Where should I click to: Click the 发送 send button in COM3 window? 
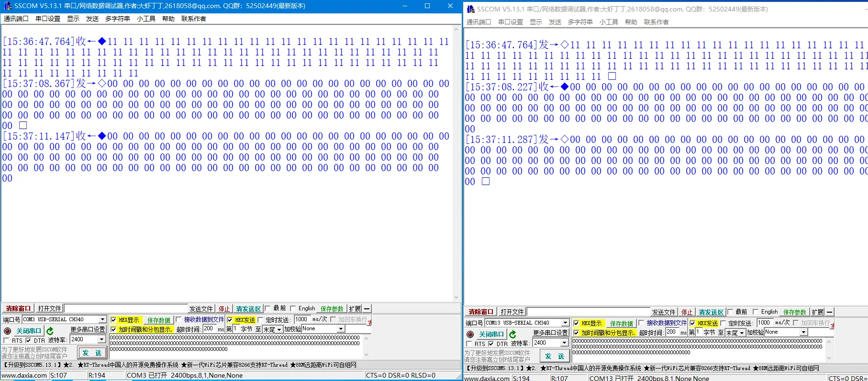point(92,353)
